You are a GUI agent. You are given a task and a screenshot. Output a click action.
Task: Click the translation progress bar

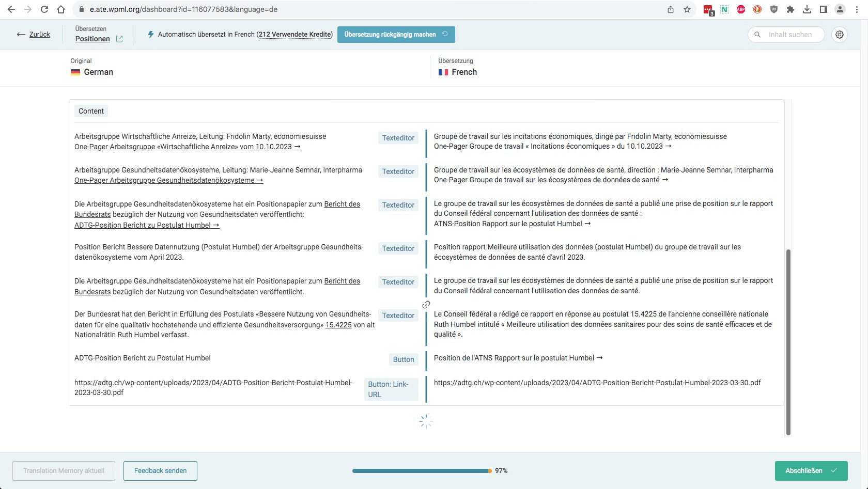pyautogui.click(x=422, y=471)
